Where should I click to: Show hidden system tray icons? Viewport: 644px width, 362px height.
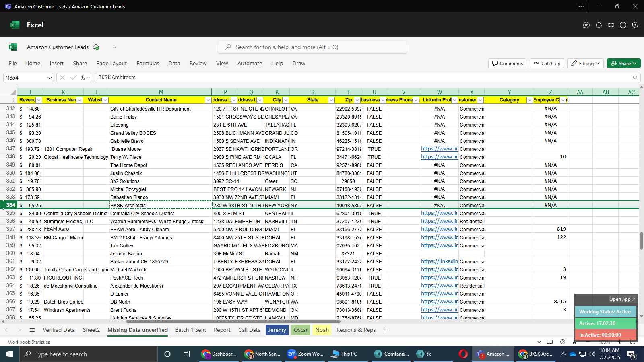(563, 354)
